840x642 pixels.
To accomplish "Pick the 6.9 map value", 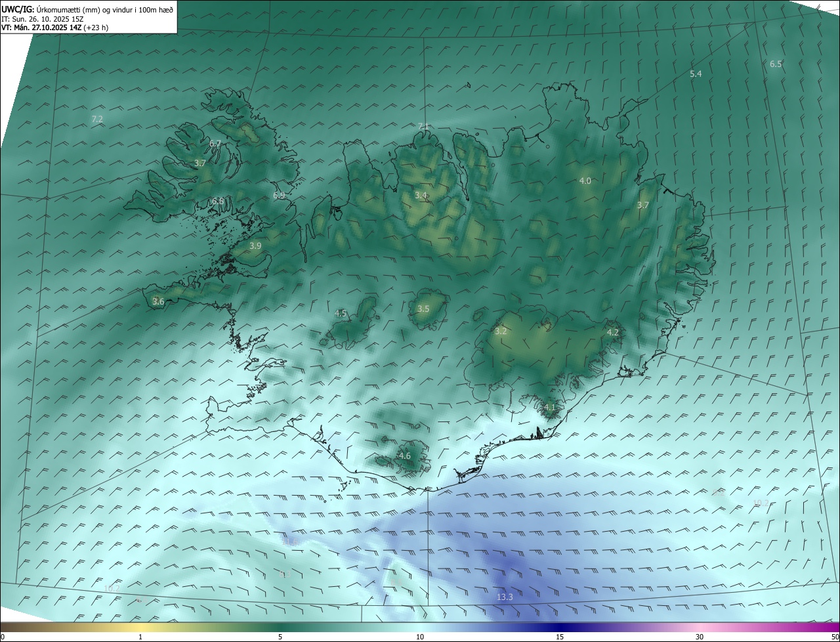I will point(279,196).
